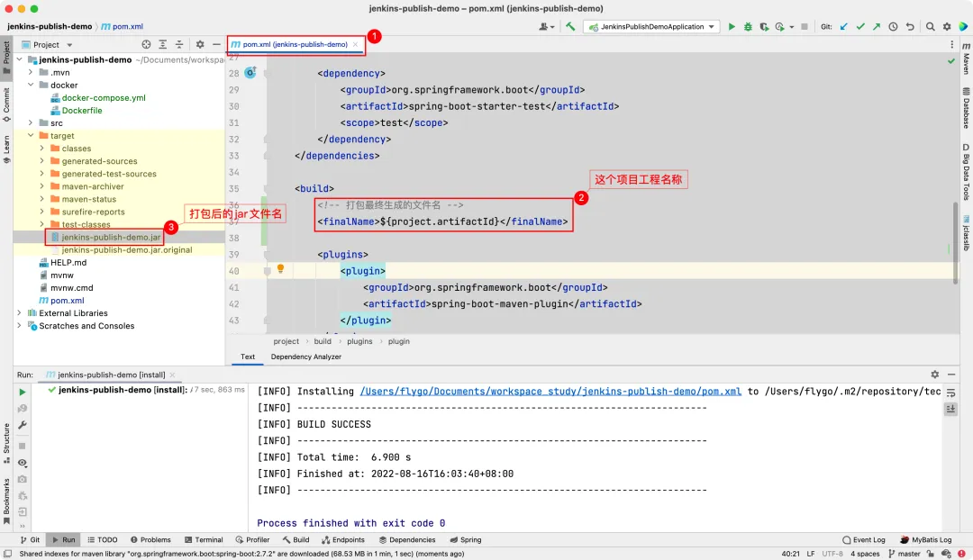Image resolution: width=973 pixels, height=560 pixels.
Task: Open the Event Log button
Action: point(863,539)
